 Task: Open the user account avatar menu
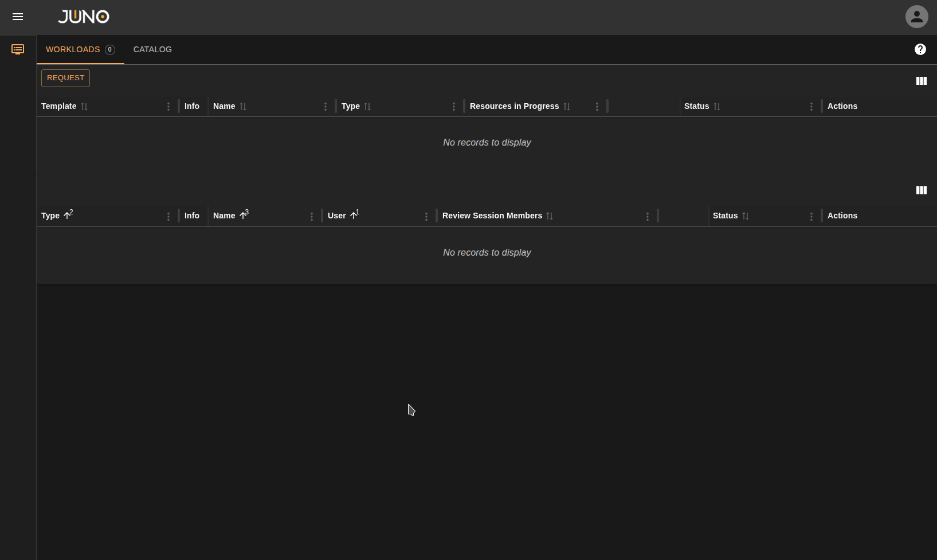click(916, 17)
